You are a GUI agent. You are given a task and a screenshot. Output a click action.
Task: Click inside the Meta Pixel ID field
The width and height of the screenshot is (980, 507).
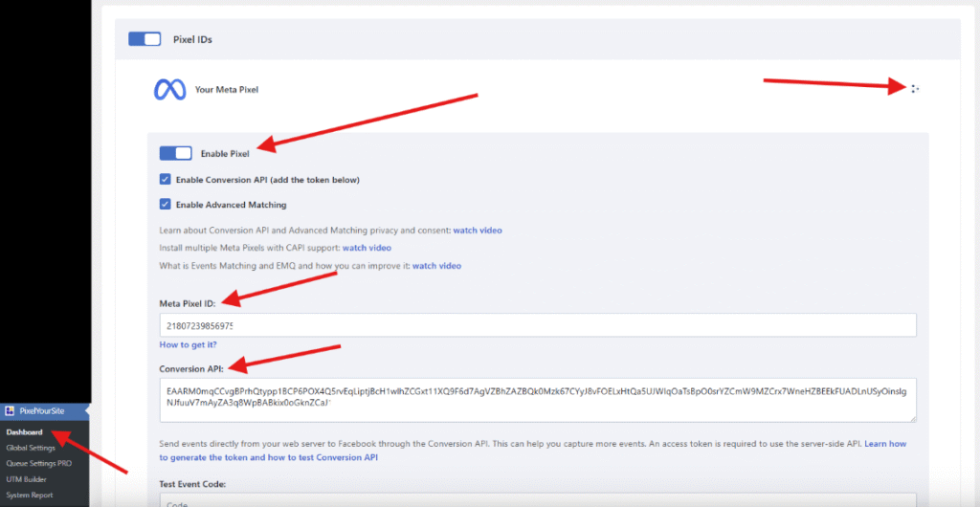[x=536, y=325]
